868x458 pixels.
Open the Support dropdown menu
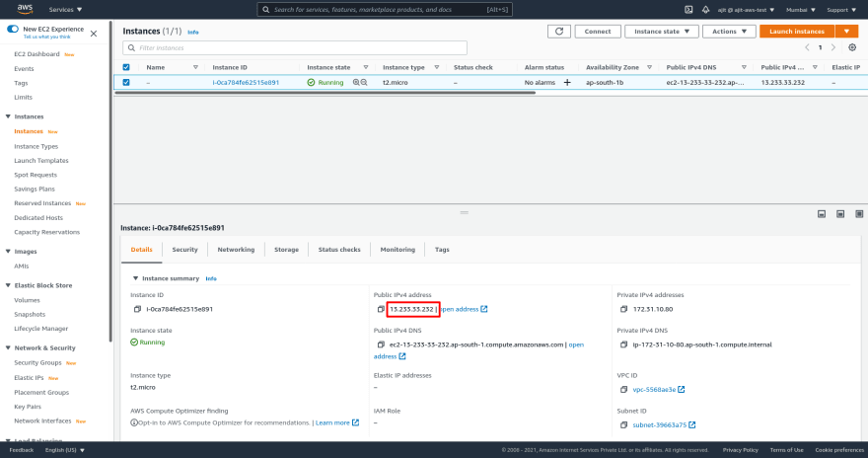[x=841, y=10]
